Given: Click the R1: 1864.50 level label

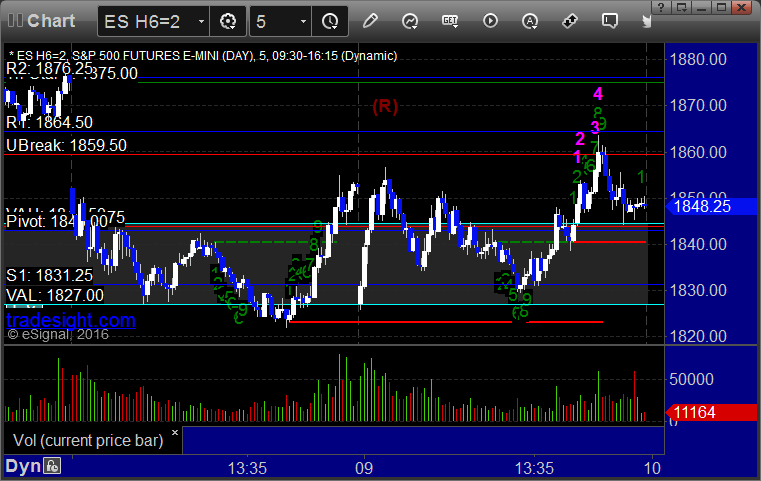Looking at the screenshot, I should (50, 122).
